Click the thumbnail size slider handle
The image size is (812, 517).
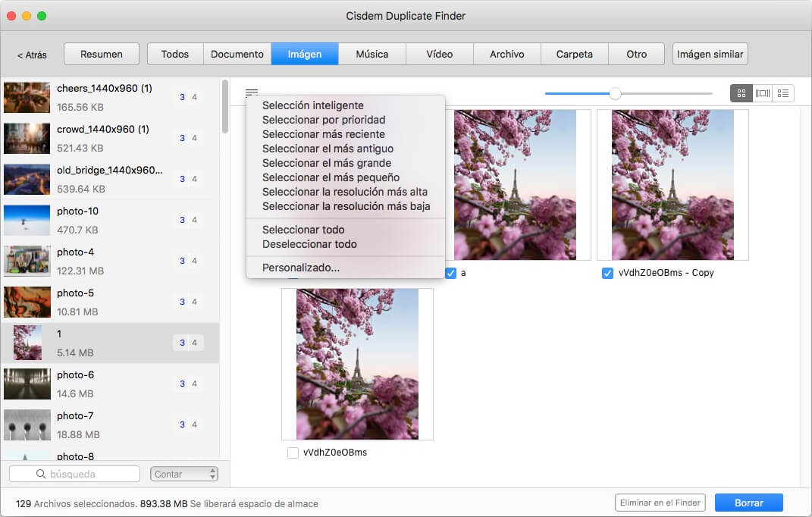(x=616, y=93)
